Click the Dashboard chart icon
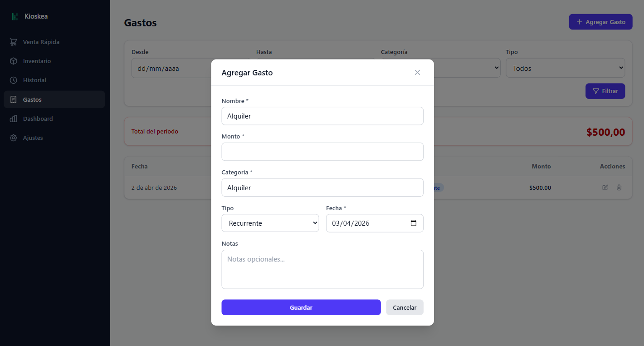 tap(14, 119)
